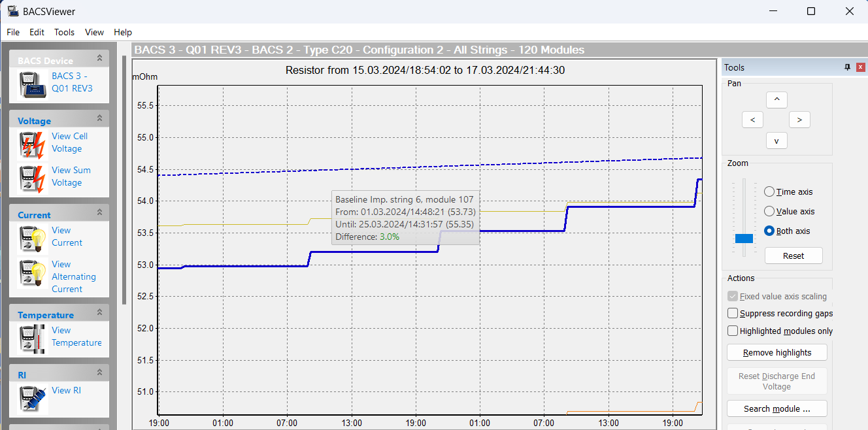Open View Sum Voltage icon
868x430 pixels.
(32, 178)
